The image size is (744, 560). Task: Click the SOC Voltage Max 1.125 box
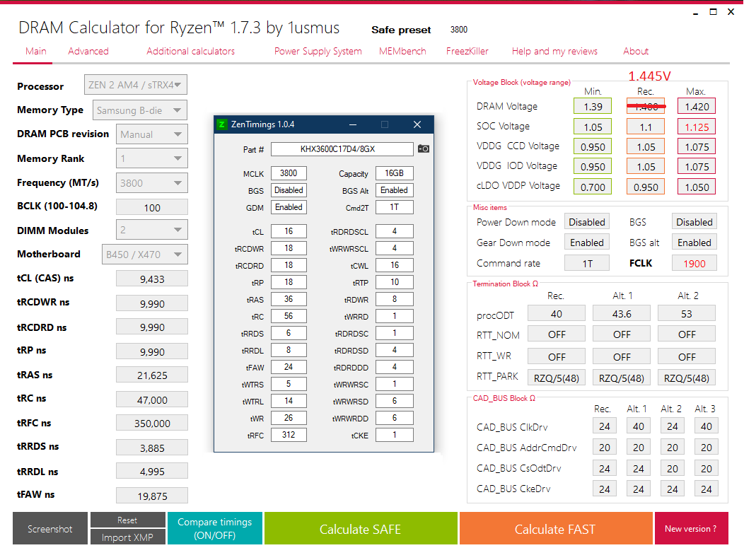click(697, 127)
